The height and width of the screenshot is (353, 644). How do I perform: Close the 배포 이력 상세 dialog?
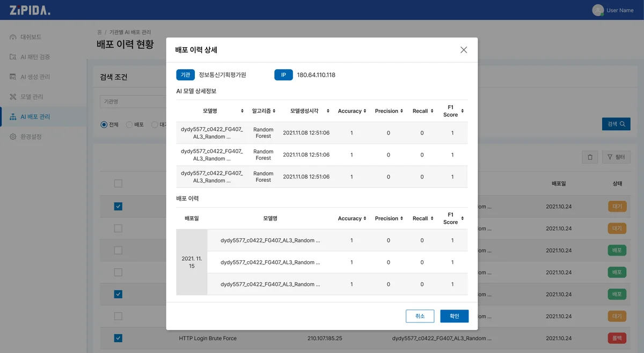[464, 50]
